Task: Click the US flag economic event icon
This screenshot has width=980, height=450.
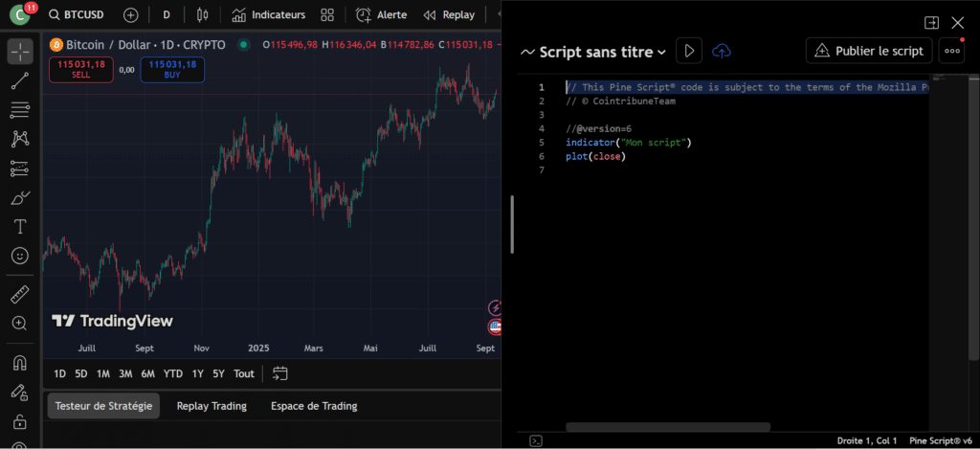Action: pyautogui.click(x=495, y=326)
